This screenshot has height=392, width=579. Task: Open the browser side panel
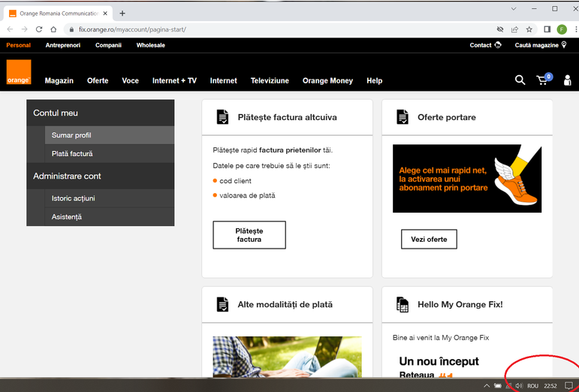coord(547,29)
